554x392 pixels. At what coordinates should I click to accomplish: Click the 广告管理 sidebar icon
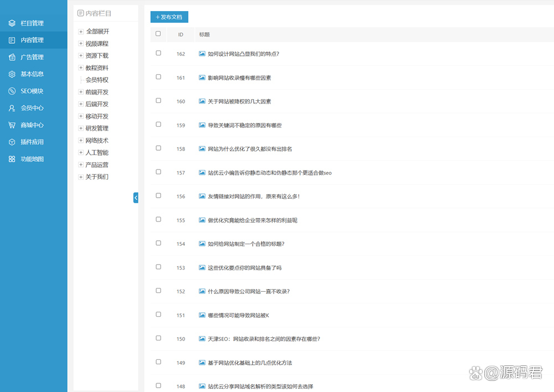point(12,57)
